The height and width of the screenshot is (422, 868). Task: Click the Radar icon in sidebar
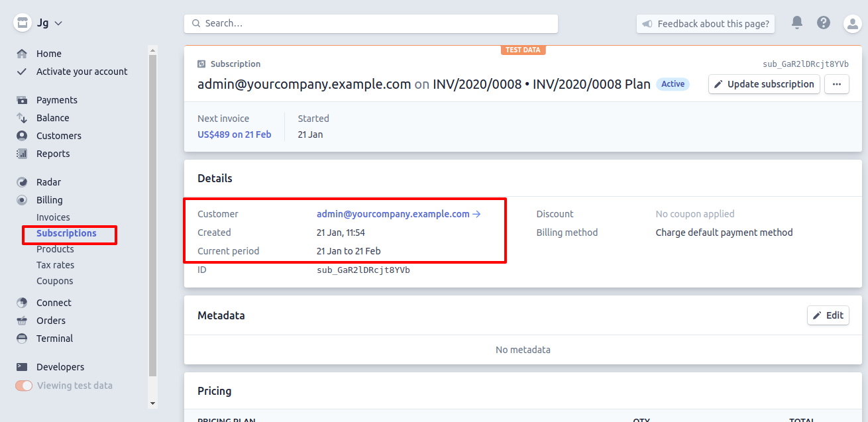[x=22, y=182]
